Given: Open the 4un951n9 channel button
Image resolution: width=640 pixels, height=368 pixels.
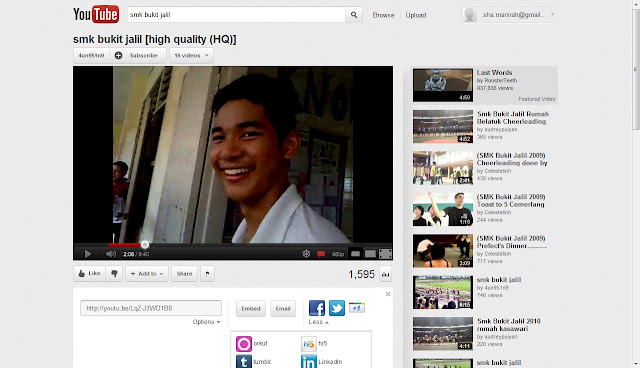Looking at the screenshot, I should (x=91, y=55).
